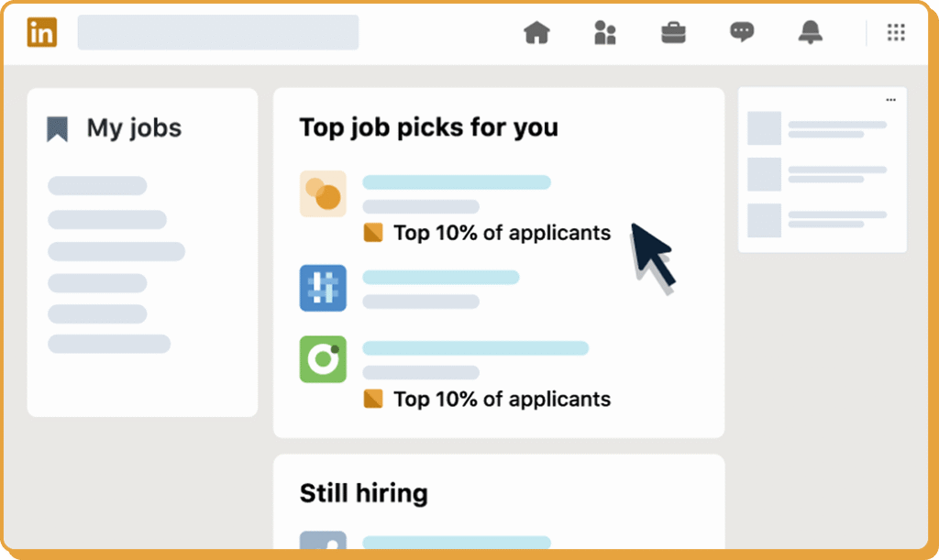Open the third job title link
The image size is (939, 560).
(x=475, y=348)
